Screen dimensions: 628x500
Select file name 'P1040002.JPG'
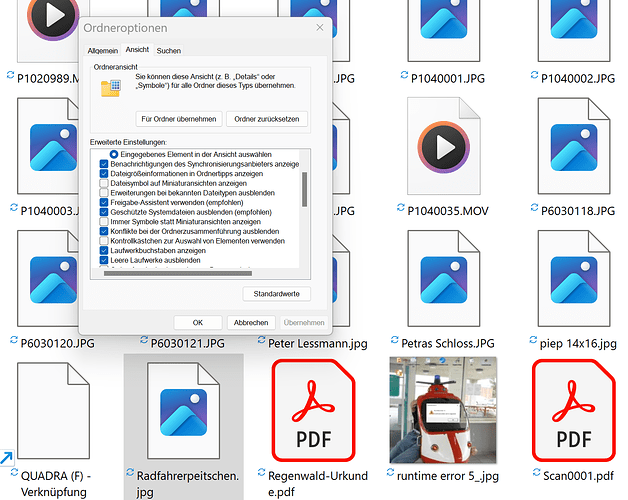[x=578, y=78]
